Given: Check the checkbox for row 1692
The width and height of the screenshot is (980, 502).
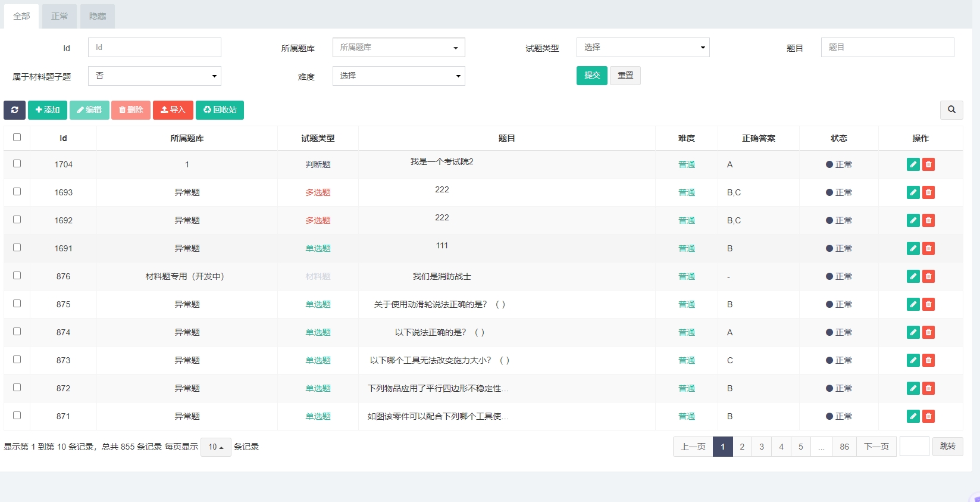Looking at the screenshot, I should click(17, 220).
